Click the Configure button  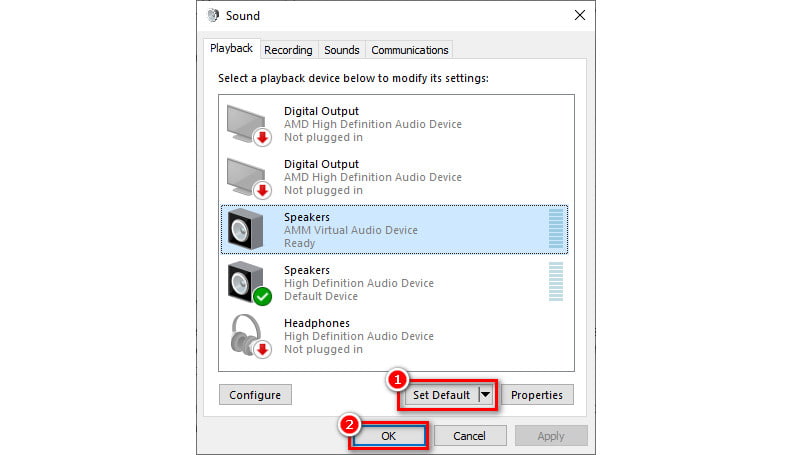pyautogui.click(x=255, y=395)
